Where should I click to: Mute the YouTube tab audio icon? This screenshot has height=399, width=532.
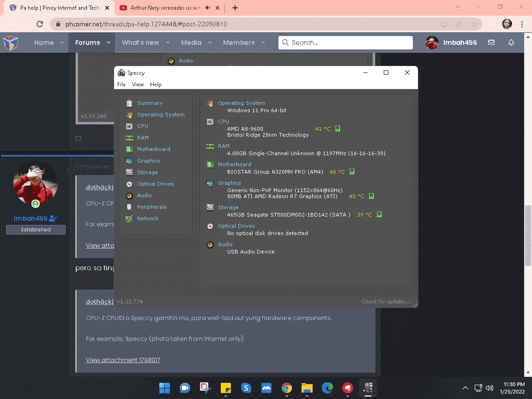[x=208, y=7]
